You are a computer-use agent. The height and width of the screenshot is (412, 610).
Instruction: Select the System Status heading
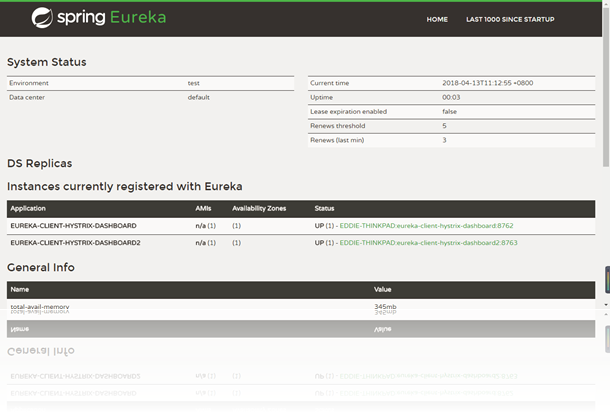[x=47, y=62]
